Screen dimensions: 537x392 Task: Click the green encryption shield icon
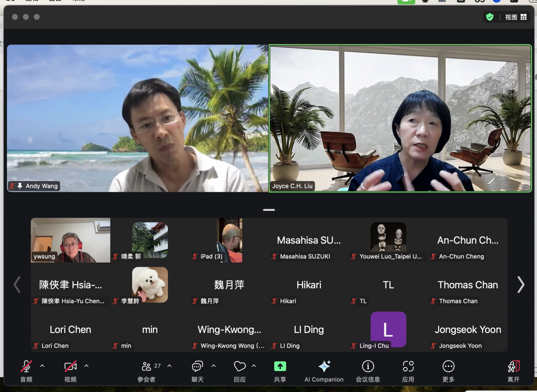pos(490,17)
